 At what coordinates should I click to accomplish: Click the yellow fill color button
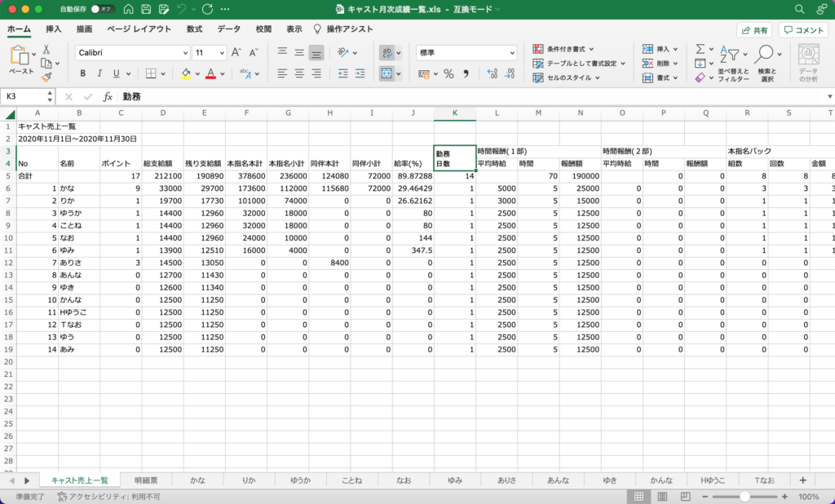coord(186,73)
